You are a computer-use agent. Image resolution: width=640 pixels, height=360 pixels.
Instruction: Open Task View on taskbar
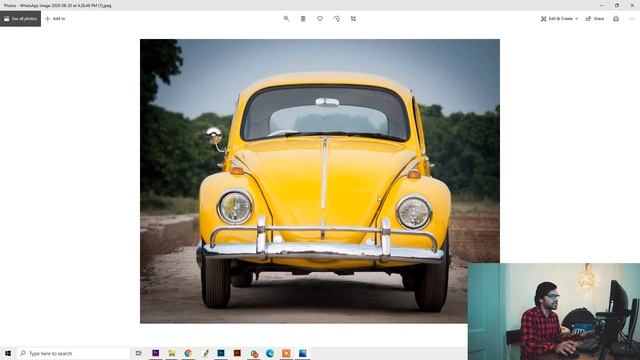[x=139, y=353]
